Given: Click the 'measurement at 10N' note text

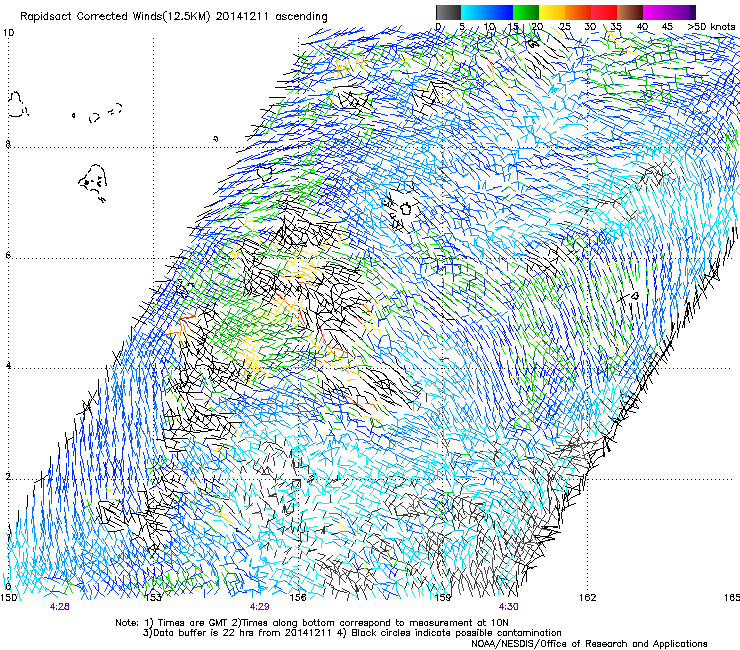Looking at the screenshot, I should pos(459,623).
